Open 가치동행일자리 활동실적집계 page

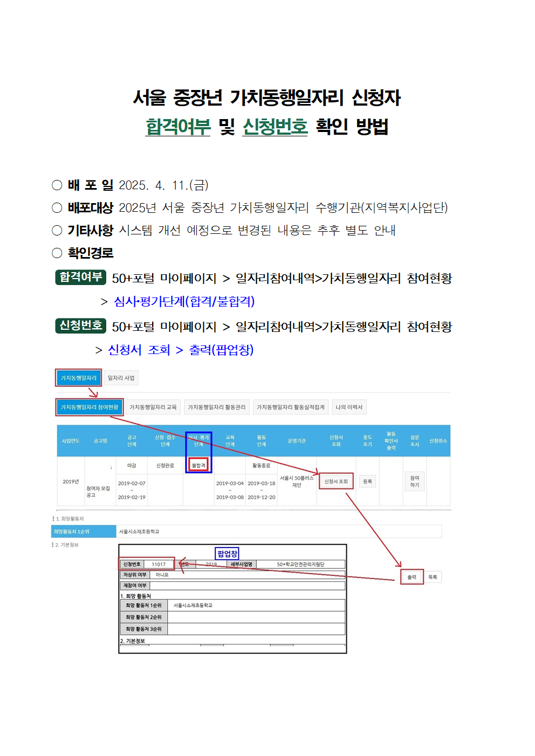pos(290,406)
